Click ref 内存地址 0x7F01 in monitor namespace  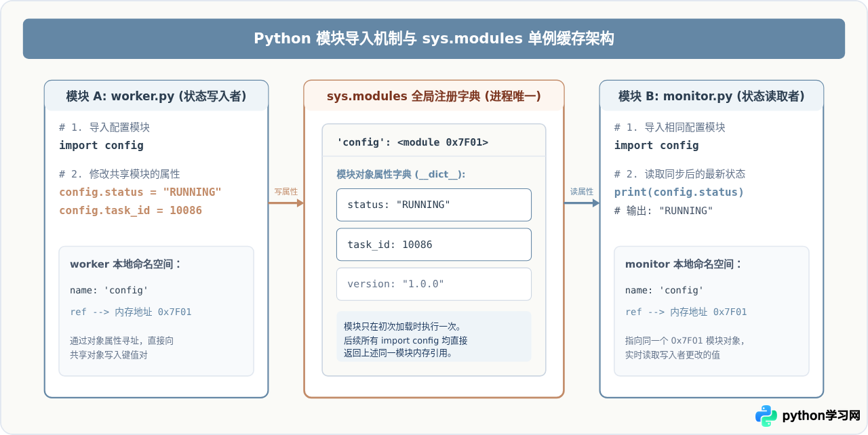coord(686,312)
